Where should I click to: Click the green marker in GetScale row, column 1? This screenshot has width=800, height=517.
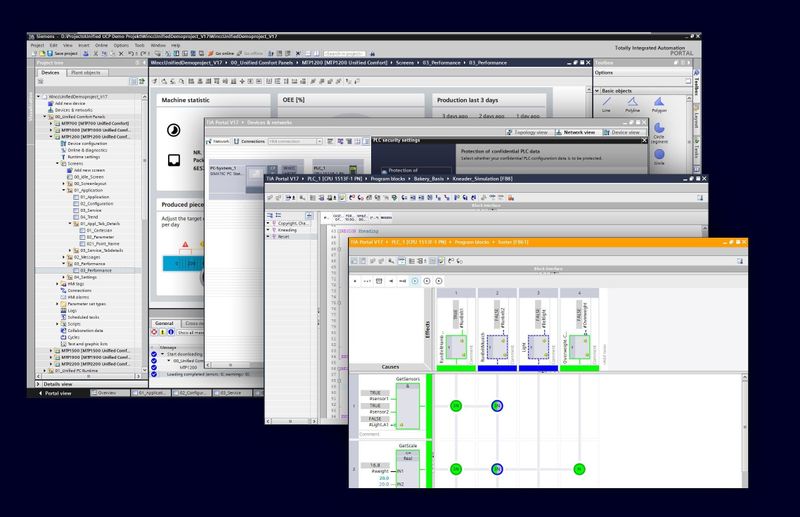click(x=456, y=469)
